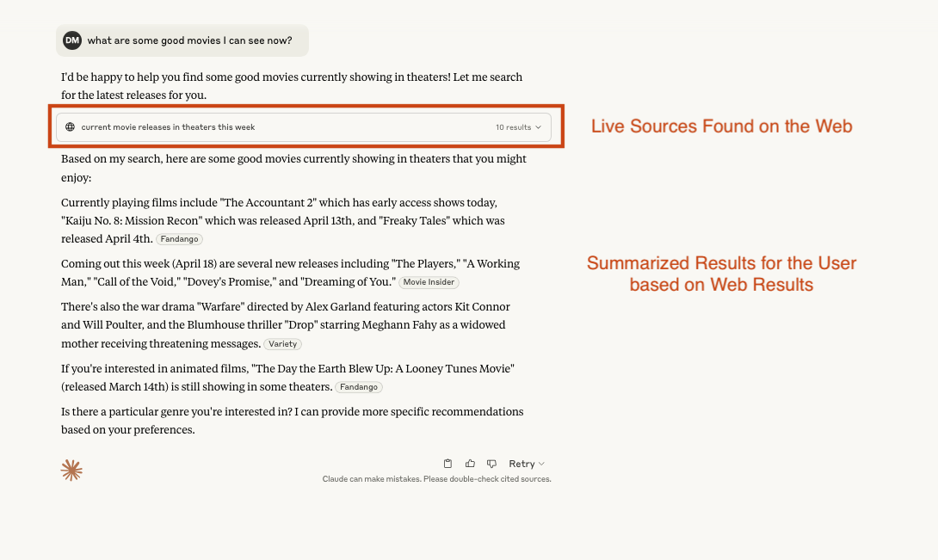938x560 pixels.
Task: Click the 'Summarized Results for the User' annotation
Action: (x=721, y=274)
